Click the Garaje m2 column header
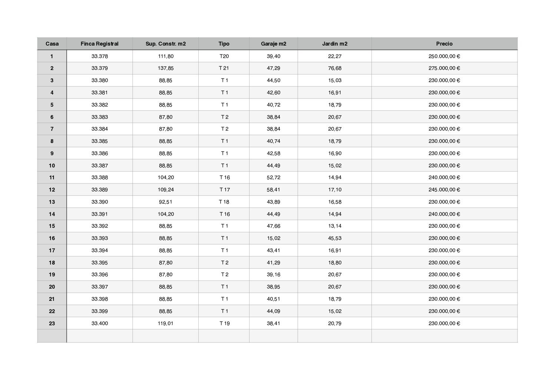 [x=274, y=44]
